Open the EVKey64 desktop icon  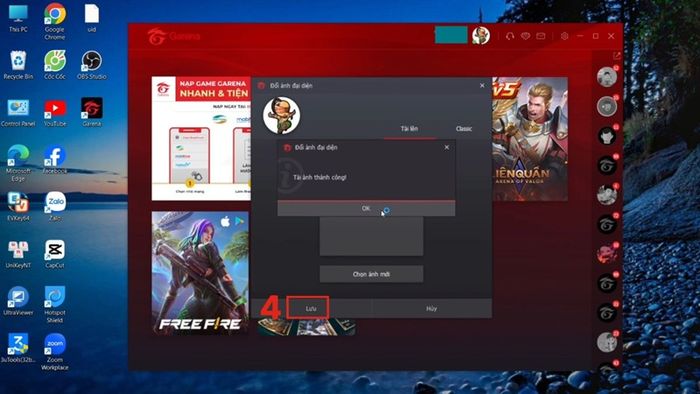pyautogui.click(x=18, y=207)
